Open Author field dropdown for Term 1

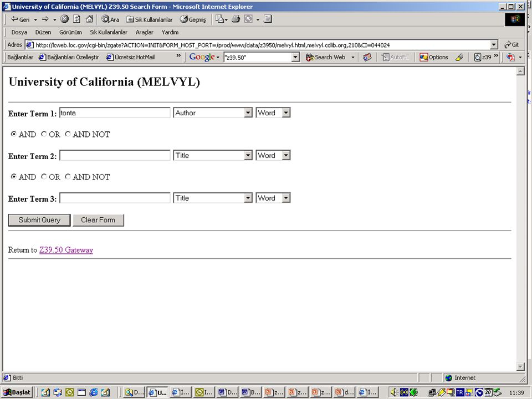click(x=213, y=112)
